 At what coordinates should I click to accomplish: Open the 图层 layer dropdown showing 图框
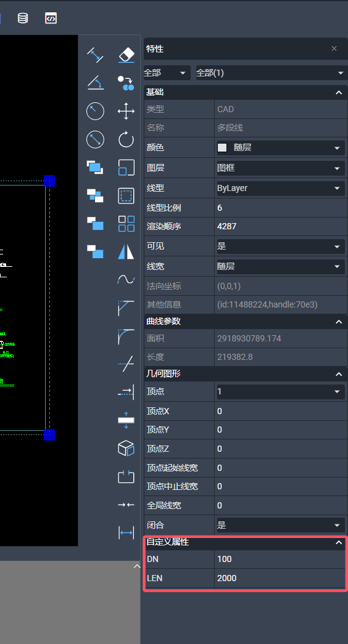(281, 168)
